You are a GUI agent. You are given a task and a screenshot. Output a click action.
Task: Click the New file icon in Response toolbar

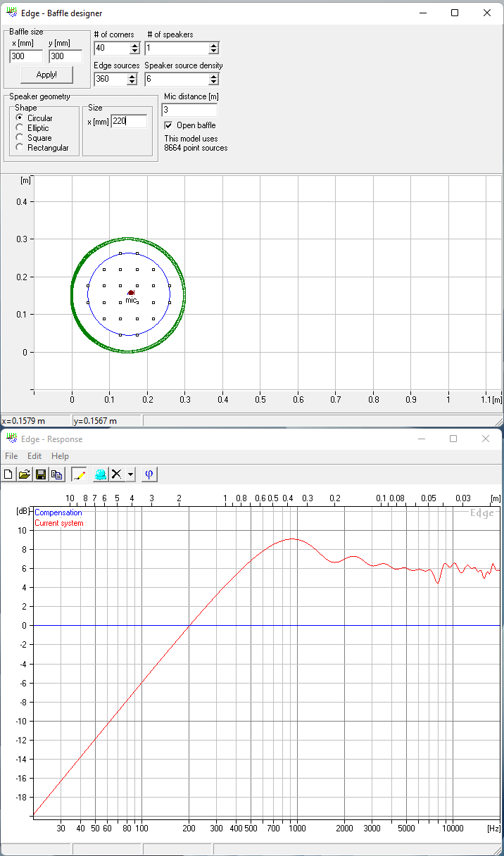point(9,474)
